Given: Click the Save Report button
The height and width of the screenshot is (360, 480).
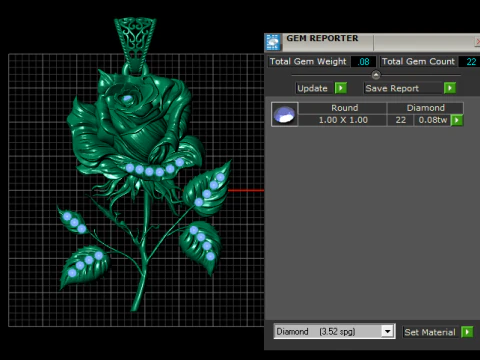Looking at the screenshot, I should (403, 88).
